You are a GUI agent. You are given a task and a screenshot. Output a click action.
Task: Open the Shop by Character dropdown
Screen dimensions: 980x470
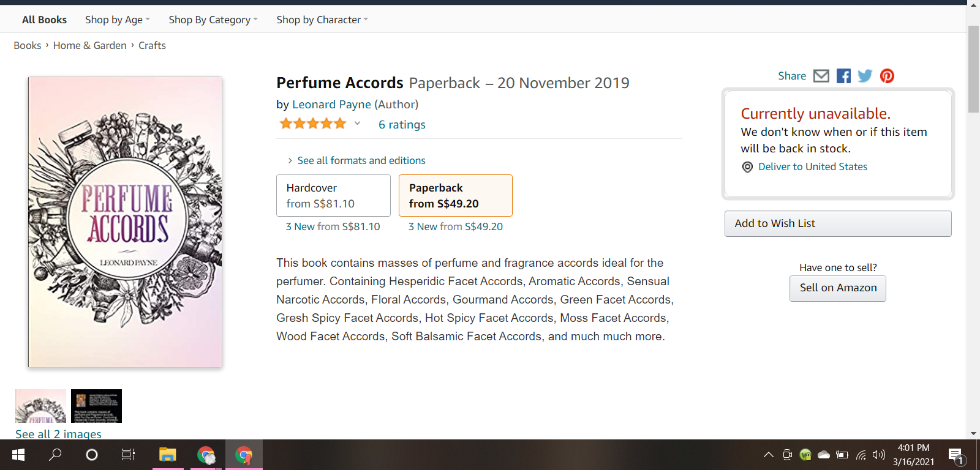[x=322, y=20]
